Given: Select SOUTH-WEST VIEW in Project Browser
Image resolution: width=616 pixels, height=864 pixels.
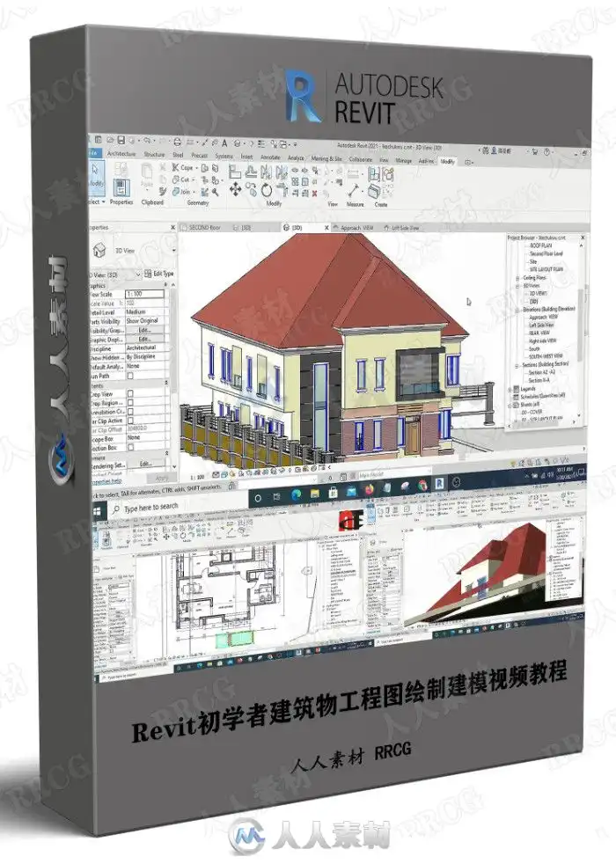Looking at the screenshot, I should click(546, 356).
